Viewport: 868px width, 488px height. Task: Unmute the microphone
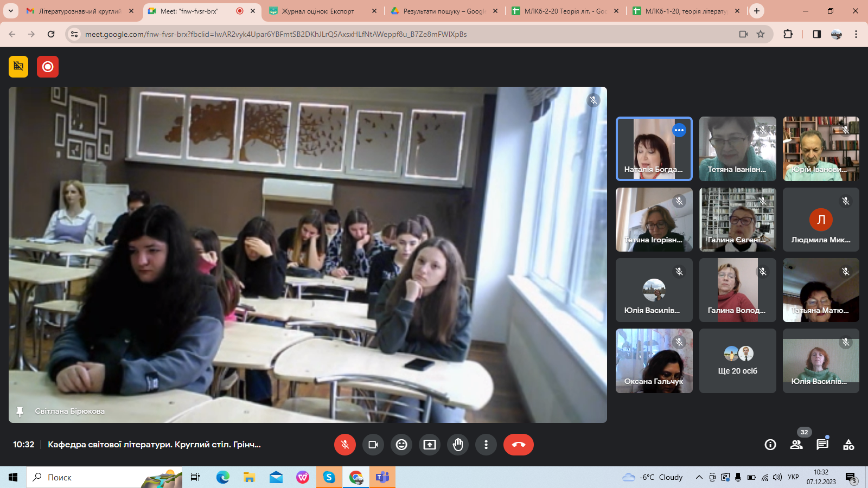pos(345,445)
